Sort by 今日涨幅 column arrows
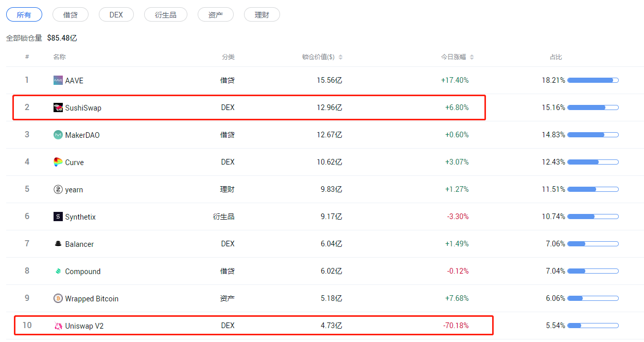The width and height of the screenshot is (644, 342). click(x=472, y=57)
